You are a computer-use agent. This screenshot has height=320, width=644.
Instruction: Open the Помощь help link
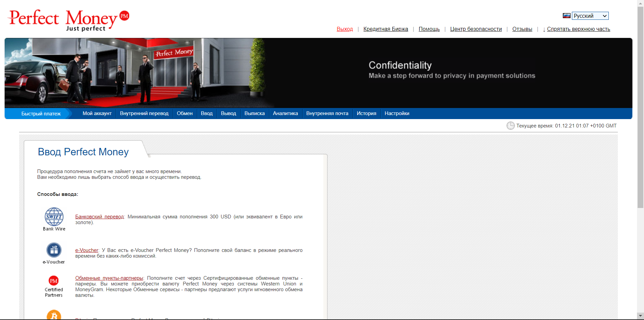[x=429, y=29]
